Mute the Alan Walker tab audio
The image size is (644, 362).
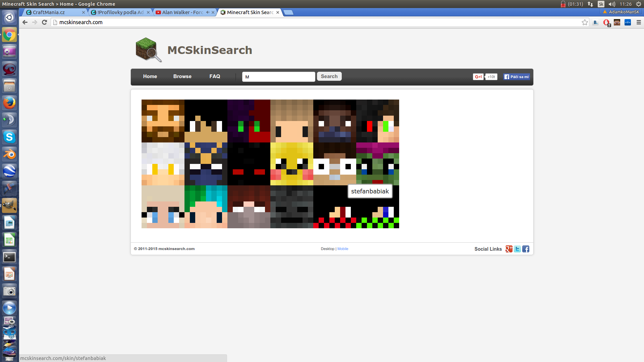point(208,12)
